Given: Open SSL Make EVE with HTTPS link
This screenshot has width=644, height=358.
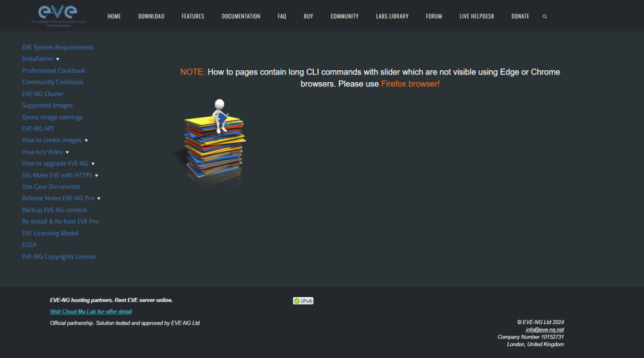Looking at the screenshot, I should 57,175.
